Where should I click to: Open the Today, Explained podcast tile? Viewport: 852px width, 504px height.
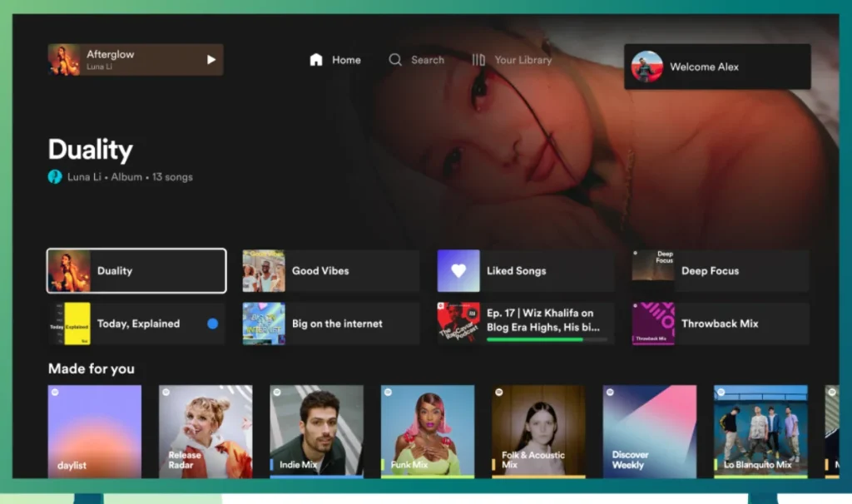pos(136,324)
